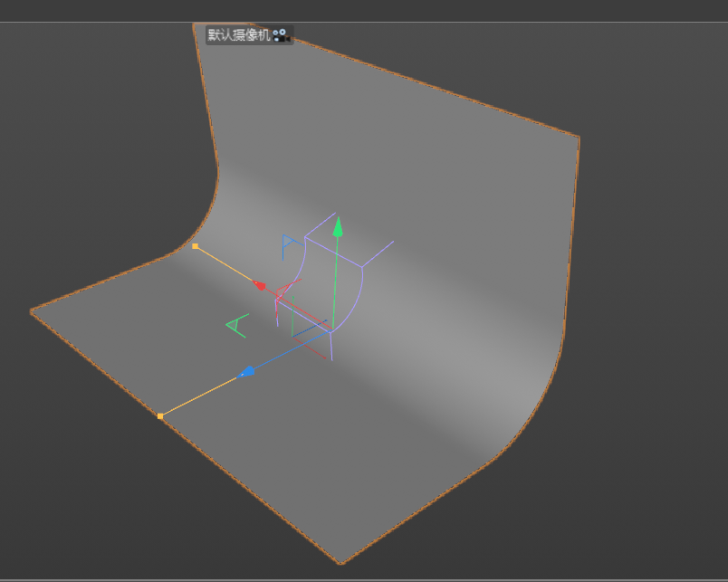Viewport: 728px width, 582px height.
Task: Click the orange line to the upper handle
Action: click(225, 263)
